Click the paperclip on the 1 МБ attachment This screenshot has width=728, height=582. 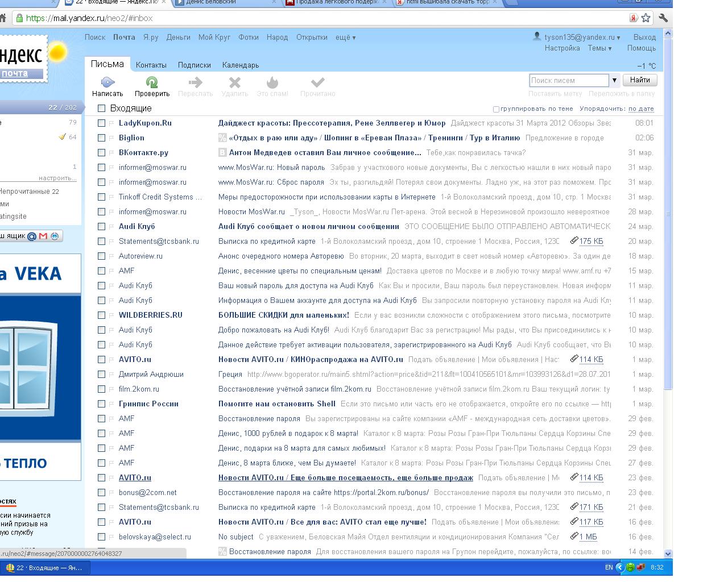click(574, 537)
